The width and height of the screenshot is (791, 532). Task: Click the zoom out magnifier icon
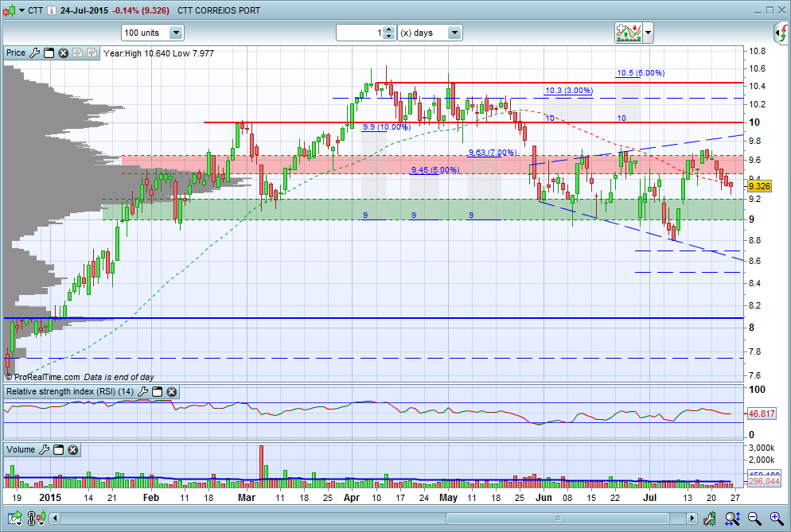[752, 519]
